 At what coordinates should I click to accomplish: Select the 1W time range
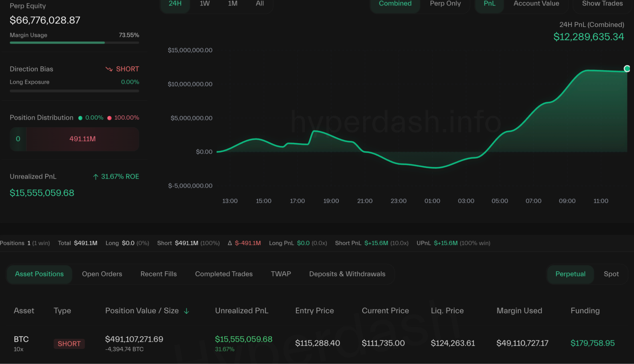pos(205,4)
